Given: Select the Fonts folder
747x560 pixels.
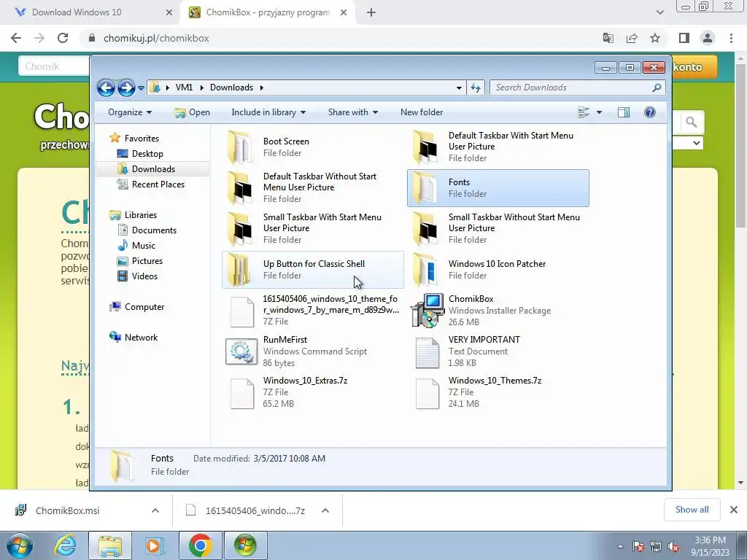Looking at the screenshot, I should (498, 187).
